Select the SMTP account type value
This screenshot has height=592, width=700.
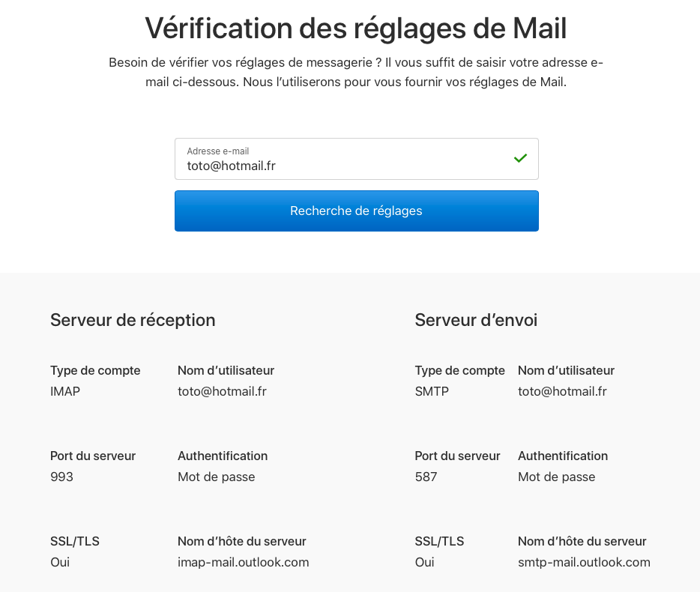coord(432,391)
